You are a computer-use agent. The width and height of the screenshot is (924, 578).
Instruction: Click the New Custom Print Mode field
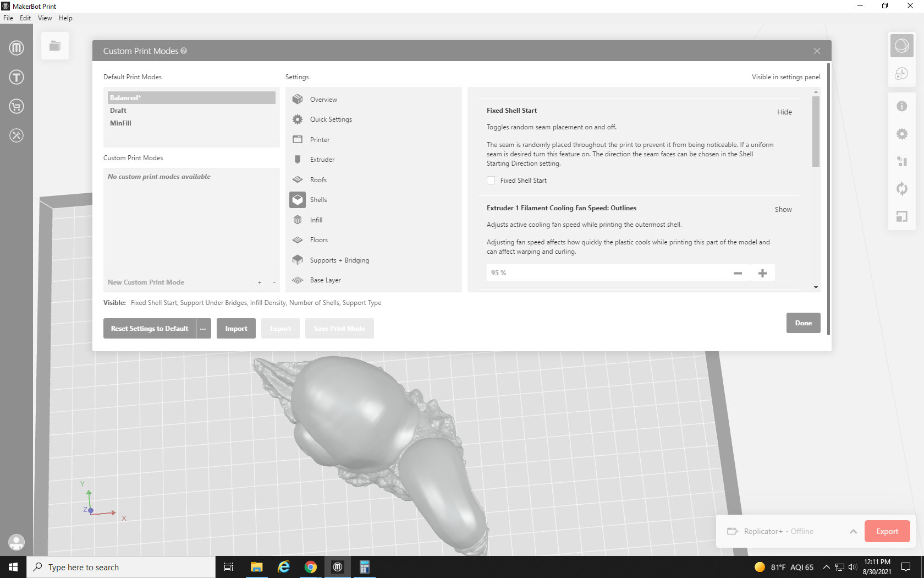(x=177, y=282)
